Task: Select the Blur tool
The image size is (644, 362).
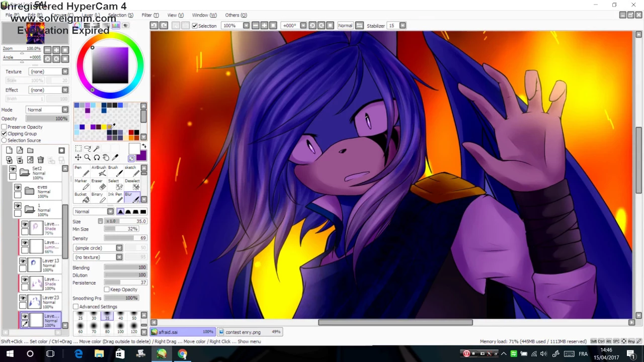Action: (x=132, y=198)
